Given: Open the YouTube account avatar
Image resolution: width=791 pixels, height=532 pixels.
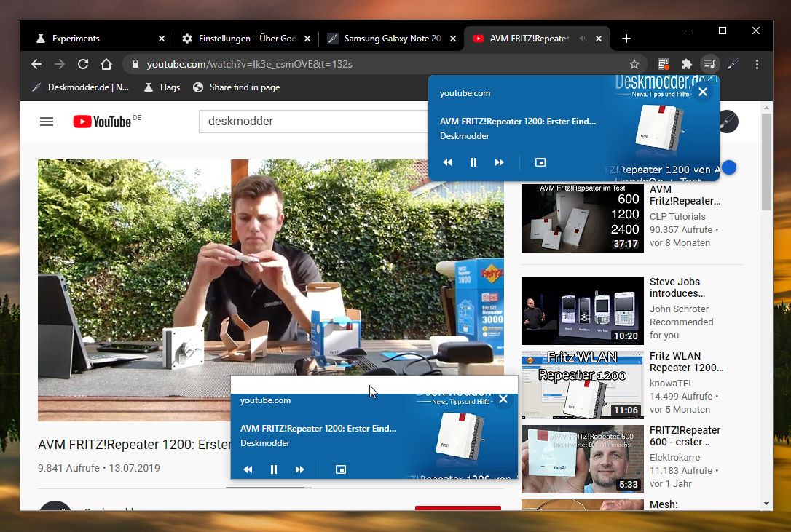Looking at the screenshot, I should pyautogui.click(x=728, y=121).
